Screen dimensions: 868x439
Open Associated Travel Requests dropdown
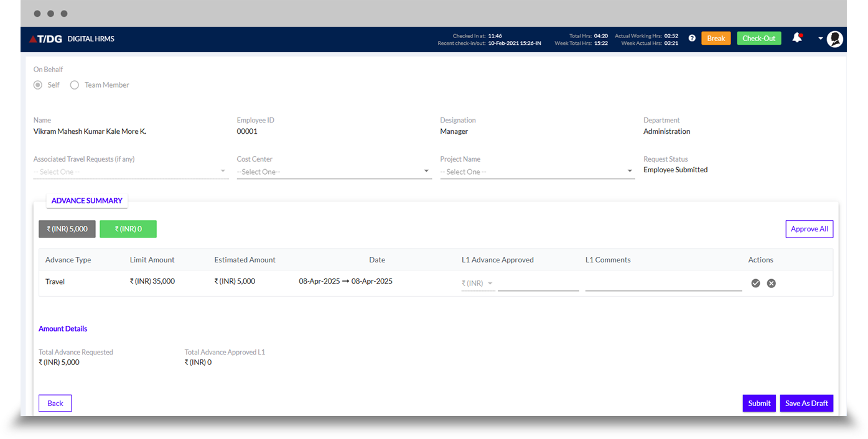pyautogui.click(x=131, y=172)
